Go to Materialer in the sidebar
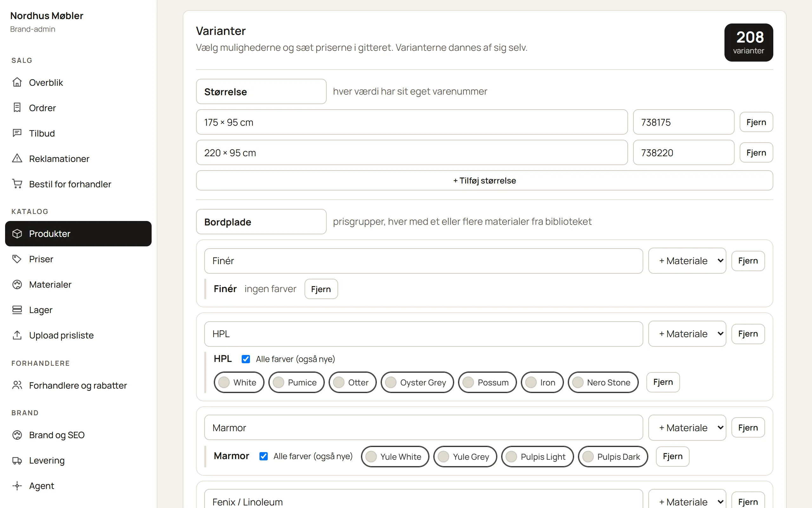812x508 pixels. 78,284
